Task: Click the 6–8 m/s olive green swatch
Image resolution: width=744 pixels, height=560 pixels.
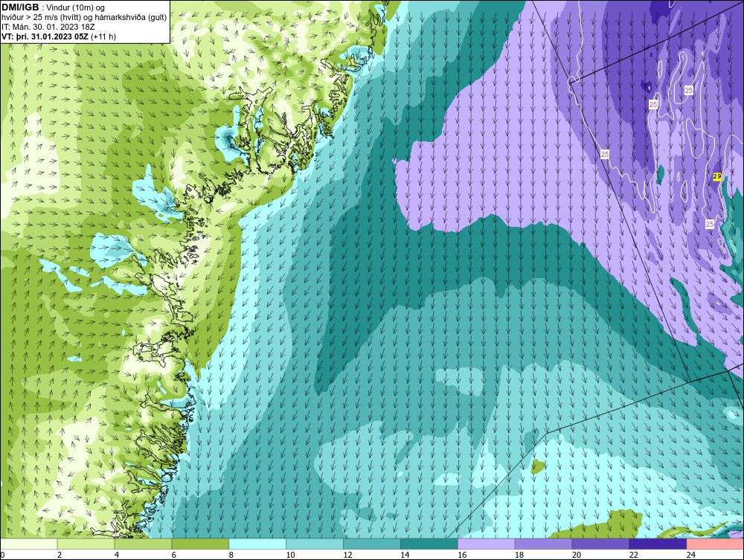Action: click(200, 544)
